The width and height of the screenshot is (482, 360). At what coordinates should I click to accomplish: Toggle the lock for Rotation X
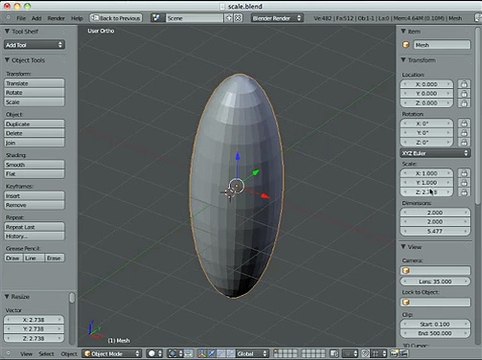(x=464, y=123)
